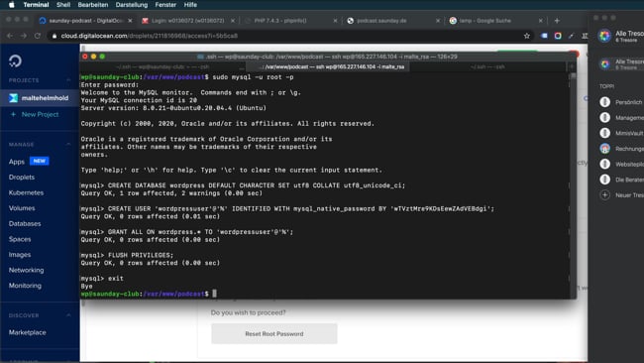Close the saunday-podcast DigitalOcean tab

[x=130, y=21]
